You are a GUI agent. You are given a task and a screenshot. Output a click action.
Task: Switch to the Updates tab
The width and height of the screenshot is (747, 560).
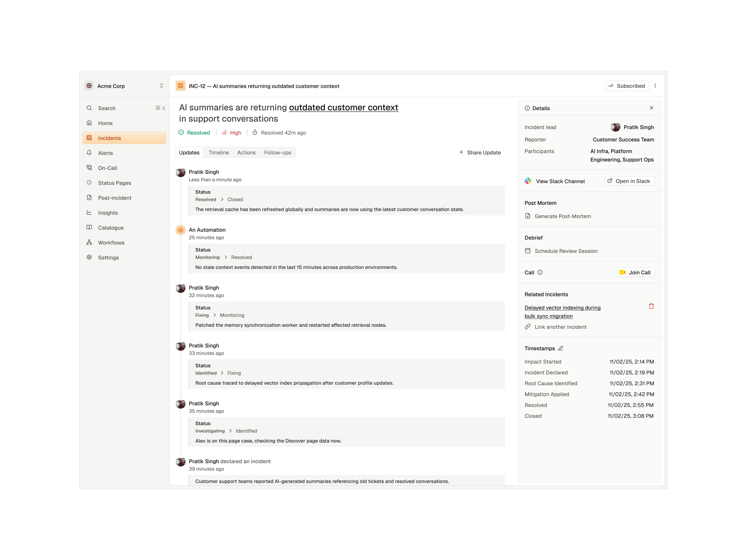coord(189,153)
